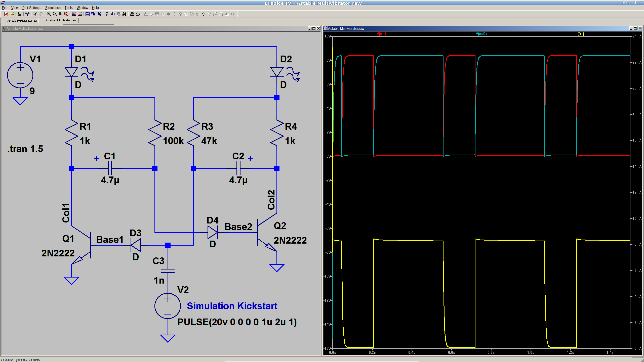Image resolution: width=644 pixels, height=362 pixels.
Task: Click the Autorange Y-axis icon
Action: (x=80, y=14)
